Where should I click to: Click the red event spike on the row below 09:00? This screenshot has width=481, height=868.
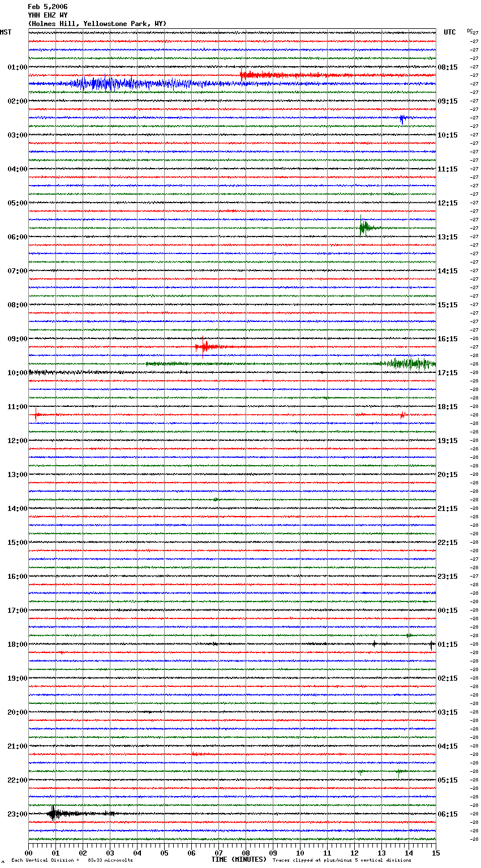click(203, 347)
